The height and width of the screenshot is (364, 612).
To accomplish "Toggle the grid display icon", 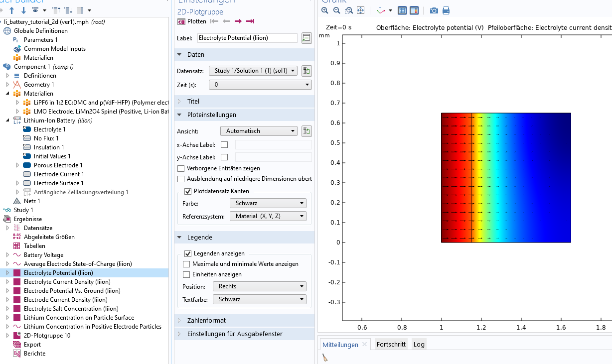I will 402,10.
